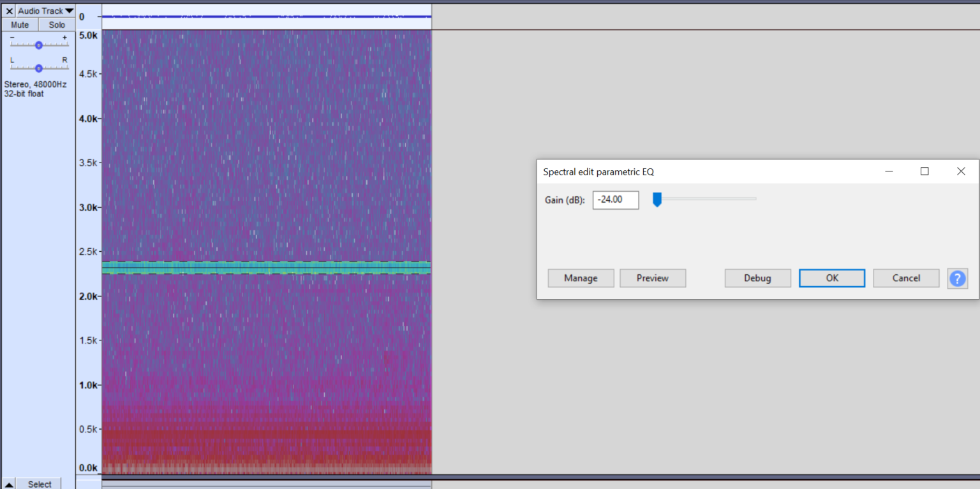Screen dimensions: 980x489
Task: Enable Solo after unmuting the track
Action: point(56,24)
